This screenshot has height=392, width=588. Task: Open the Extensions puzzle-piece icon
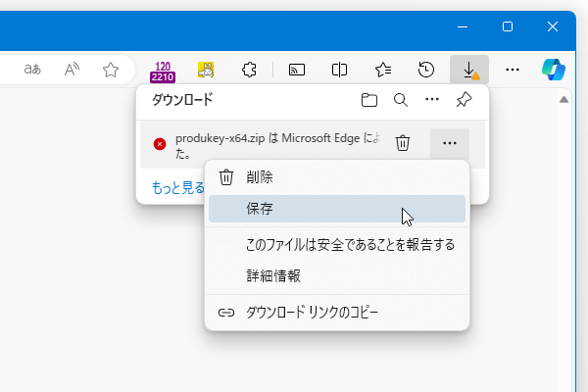[x=249, y=70]
